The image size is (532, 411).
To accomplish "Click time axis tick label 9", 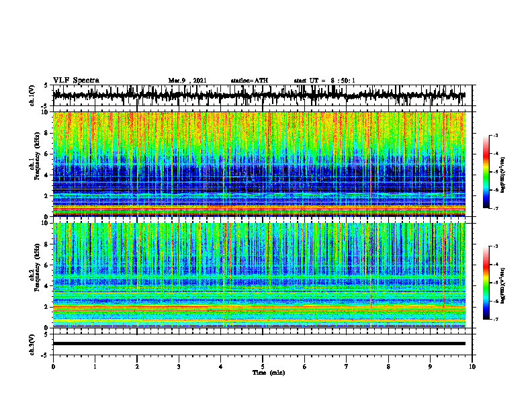I will [x=430, y=367].
